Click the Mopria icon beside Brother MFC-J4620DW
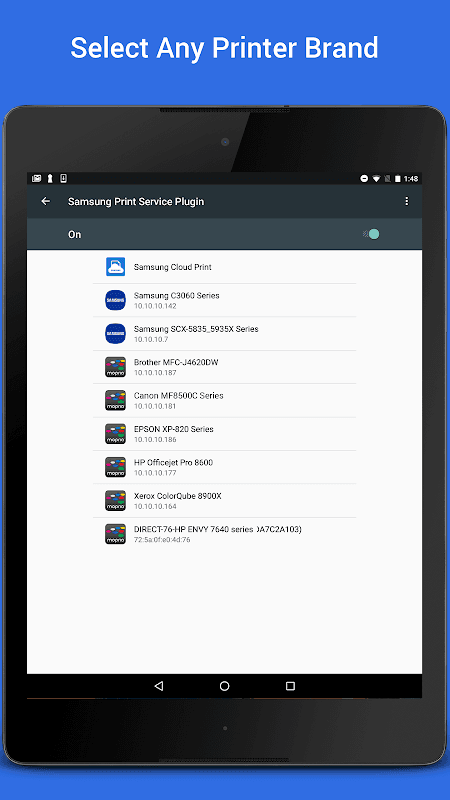The image size is (450, 800). (115, 367)
